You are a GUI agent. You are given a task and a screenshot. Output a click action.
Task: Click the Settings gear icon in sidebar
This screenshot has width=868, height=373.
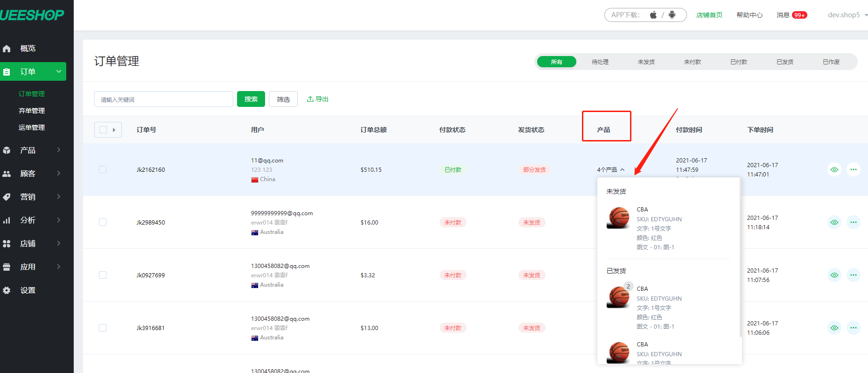tap(7, 290)
